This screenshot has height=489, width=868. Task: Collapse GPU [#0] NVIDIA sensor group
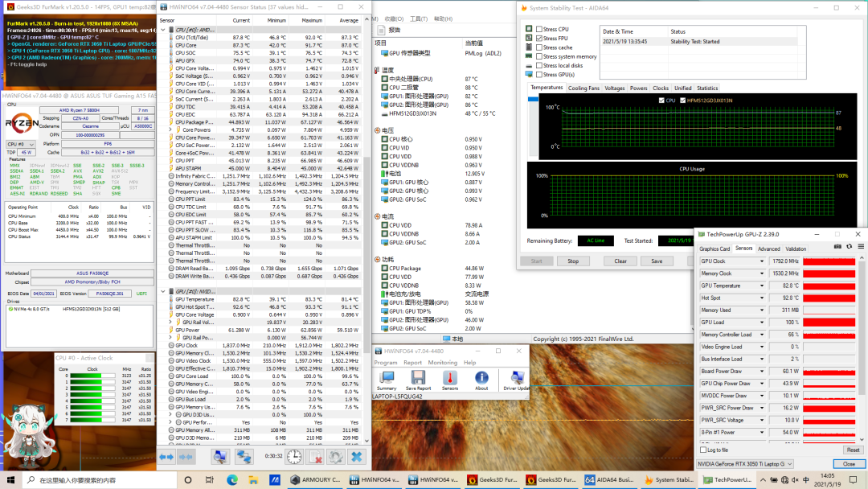click(163, 291)
